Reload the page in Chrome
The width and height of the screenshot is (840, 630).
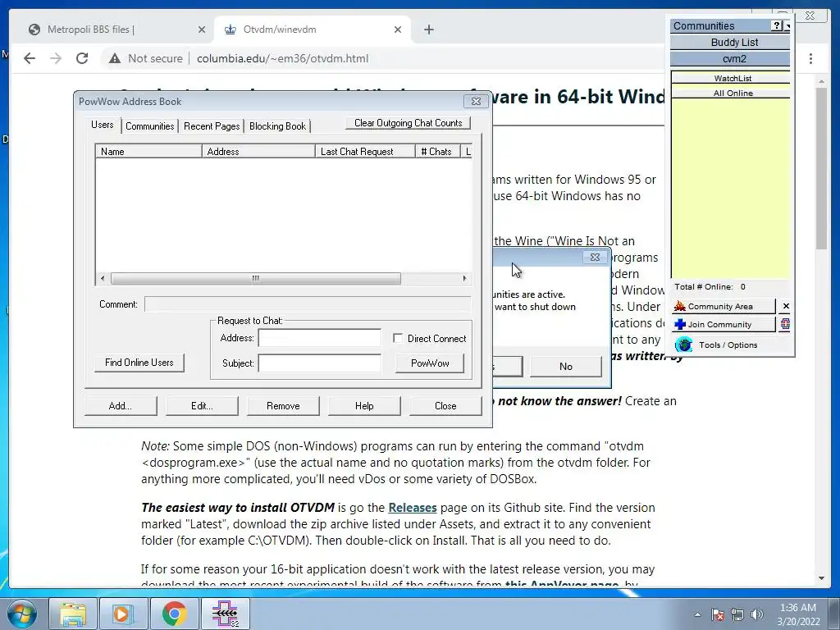click(82, 58)
